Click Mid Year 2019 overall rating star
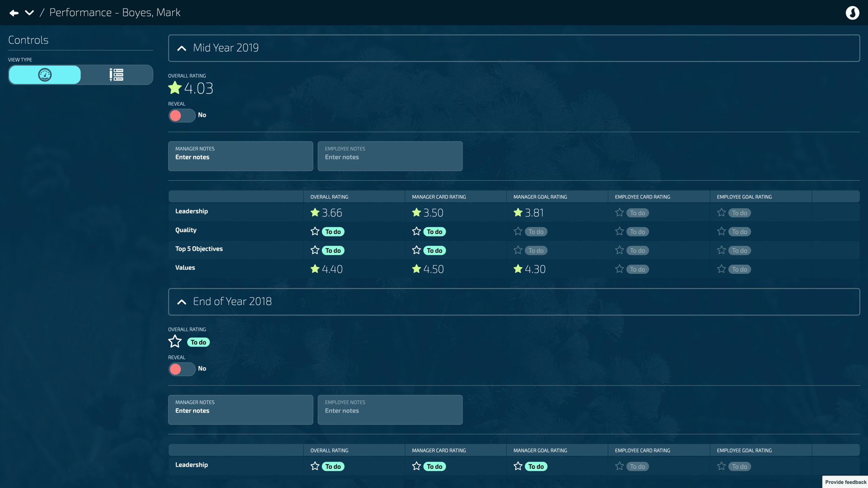Image resolution: width=868 pixels, height=488 pixels. click(175, 88)
